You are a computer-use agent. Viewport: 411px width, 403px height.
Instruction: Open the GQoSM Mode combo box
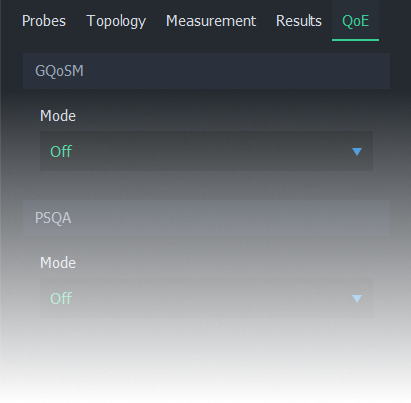point(206,151)
